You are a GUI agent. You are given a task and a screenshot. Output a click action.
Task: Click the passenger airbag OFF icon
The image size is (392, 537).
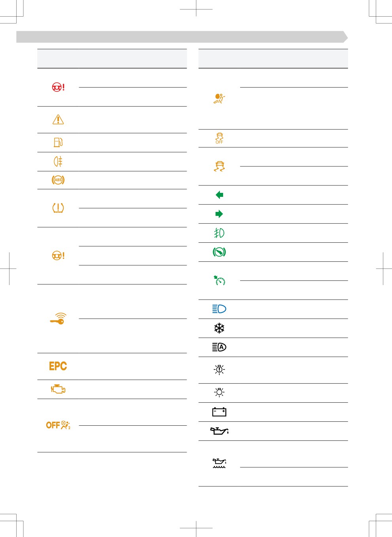[x=58, y=425]
